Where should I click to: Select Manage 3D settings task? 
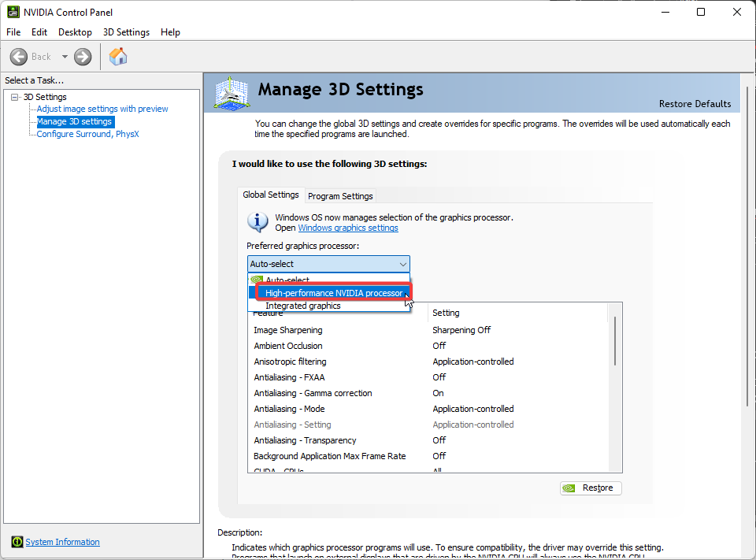click(x=76, y=121)
